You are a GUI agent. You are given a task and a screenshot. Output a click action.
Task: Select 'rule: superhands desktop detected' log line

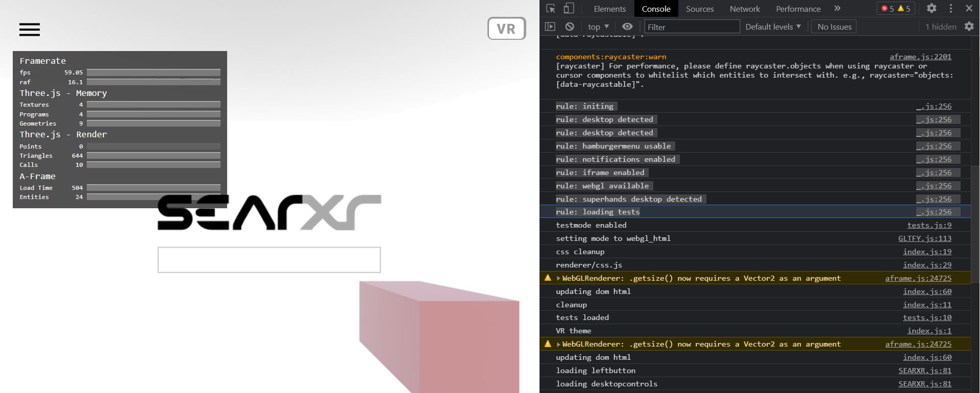(x=755, y=199)
